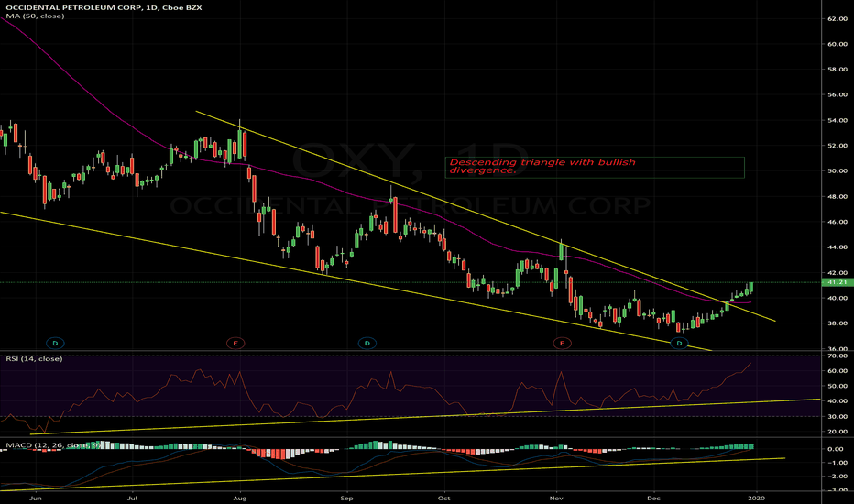Click the 70.00 RSI axis label
The height and width of the screenshot is (504, 854).
[838, 356]
